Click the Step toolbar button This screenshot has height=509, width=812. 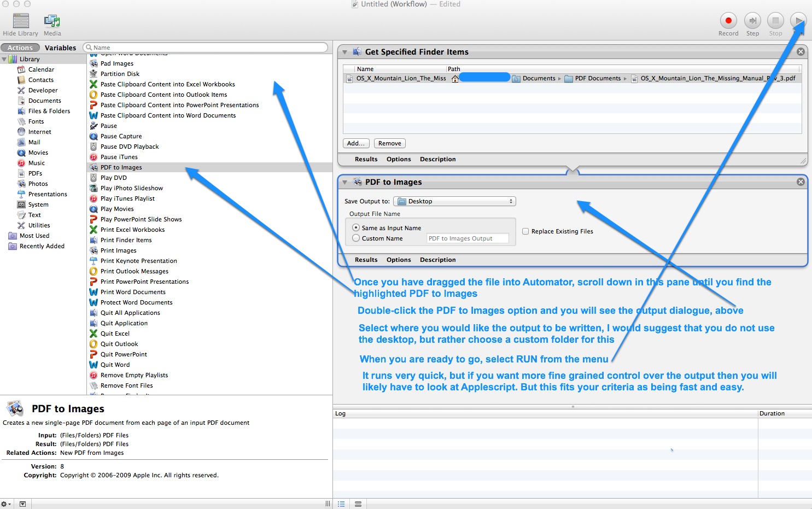click(753, 21)
